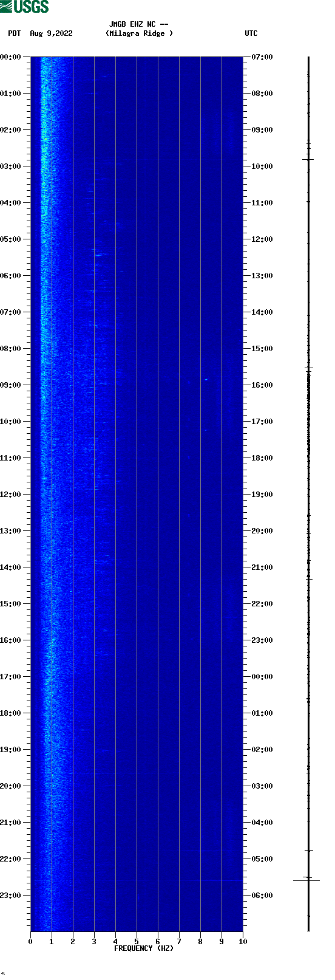Click the '22:00' UTC time label
335x980 pixels.
click(262, 604)
